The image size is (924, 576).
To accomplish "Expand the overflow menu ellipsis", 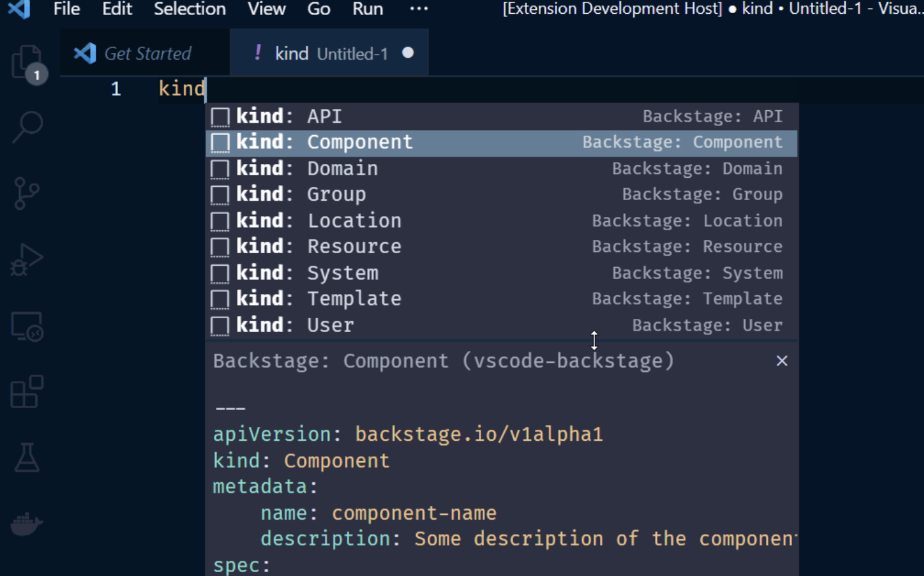I will 419,9.
